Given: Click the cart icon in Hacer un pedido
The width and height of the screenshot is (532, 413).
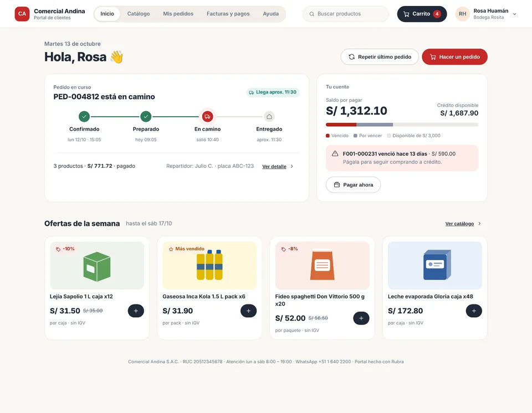Looking at the screenshot, I should [x=433, y=57].
